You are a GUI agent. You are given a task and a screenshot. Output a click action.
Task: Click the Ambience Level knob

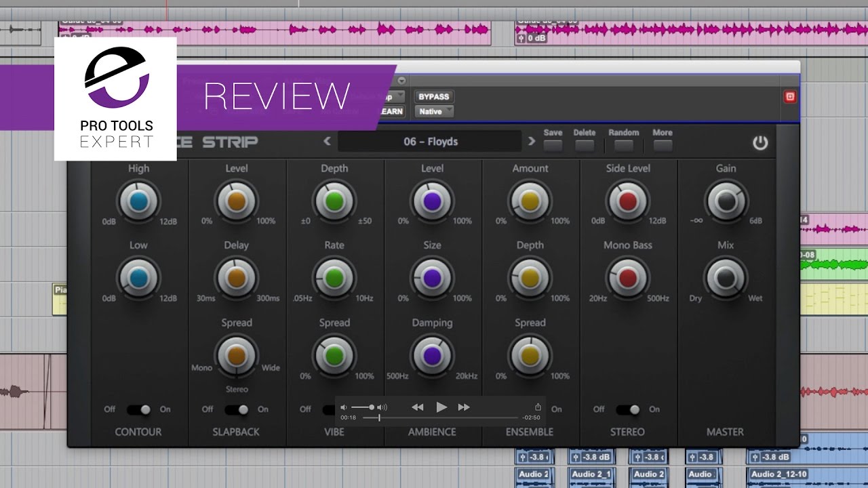[431, 201]
